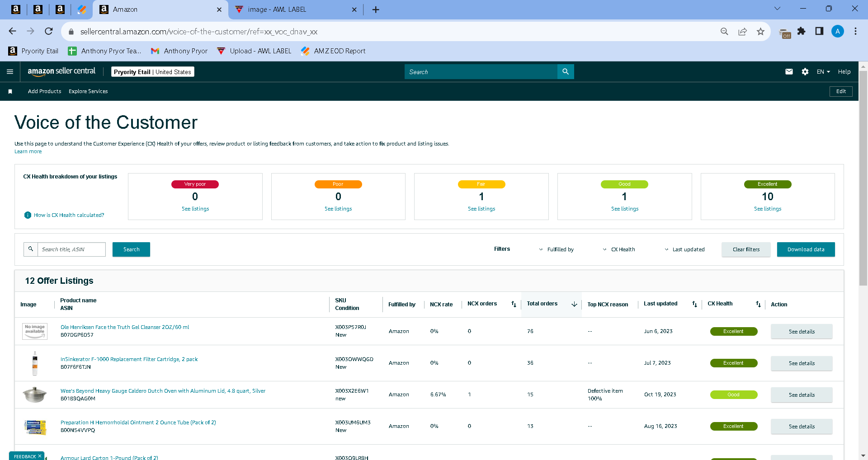Click the page vertical scrollbar

pyautogui.click(x=863, y=178)
